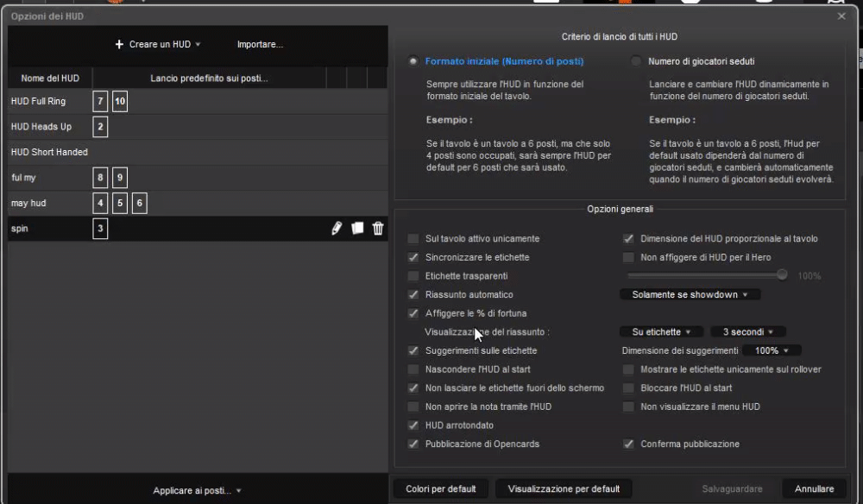863x504 pixels.
Task: Select the HUD Heads Up row
Action: pos(198,127)
